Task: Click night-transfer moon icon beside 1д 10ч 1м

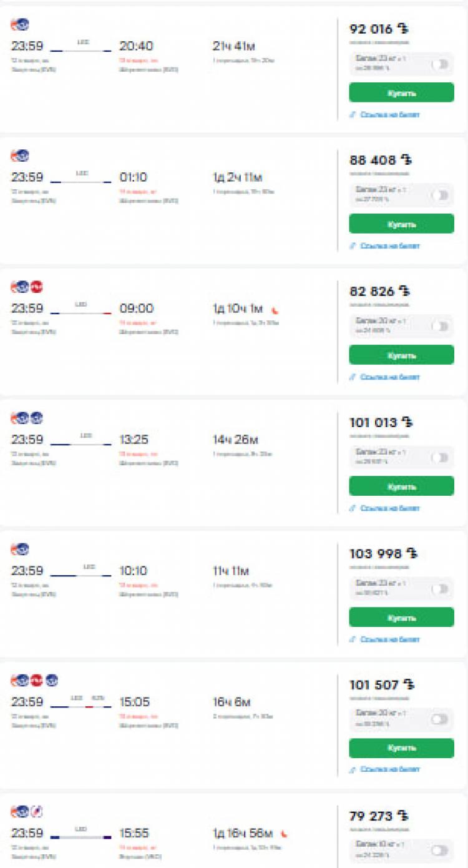Action: coord(276,309)
